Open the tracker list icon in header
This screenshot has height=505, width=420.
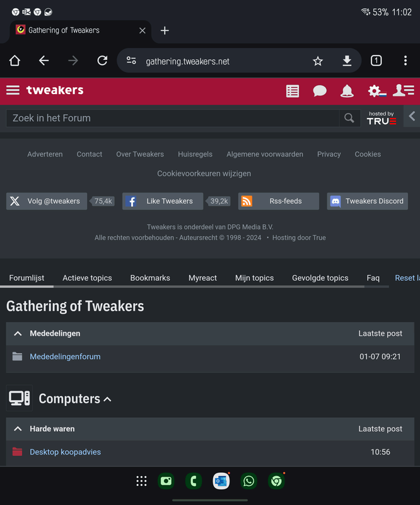coord(293,91)
